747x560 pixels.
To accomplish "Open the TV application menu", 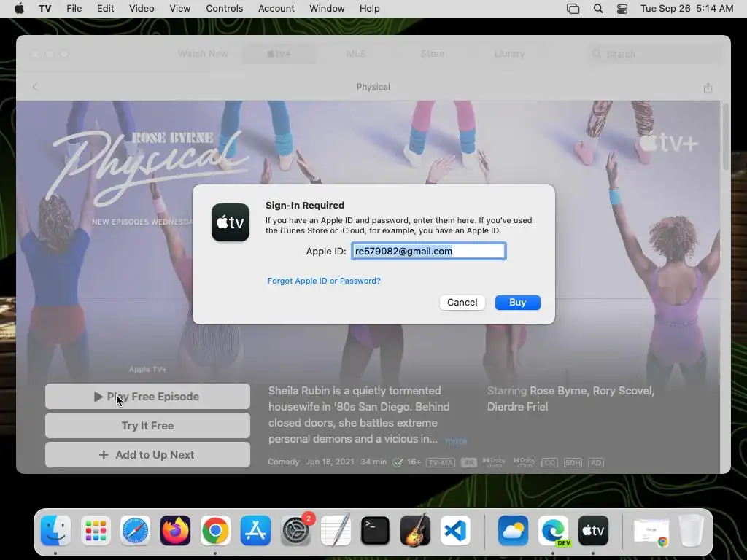I will point(45,8).
